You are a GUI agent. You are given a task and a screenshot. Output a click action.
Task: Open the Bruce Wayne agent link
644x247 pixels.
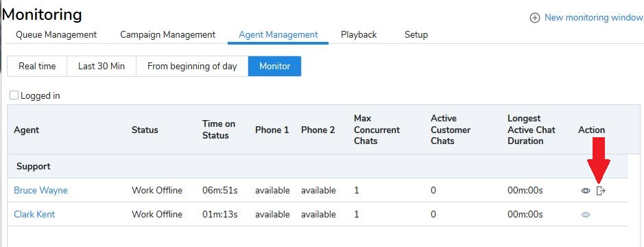[x=40, y=190]
